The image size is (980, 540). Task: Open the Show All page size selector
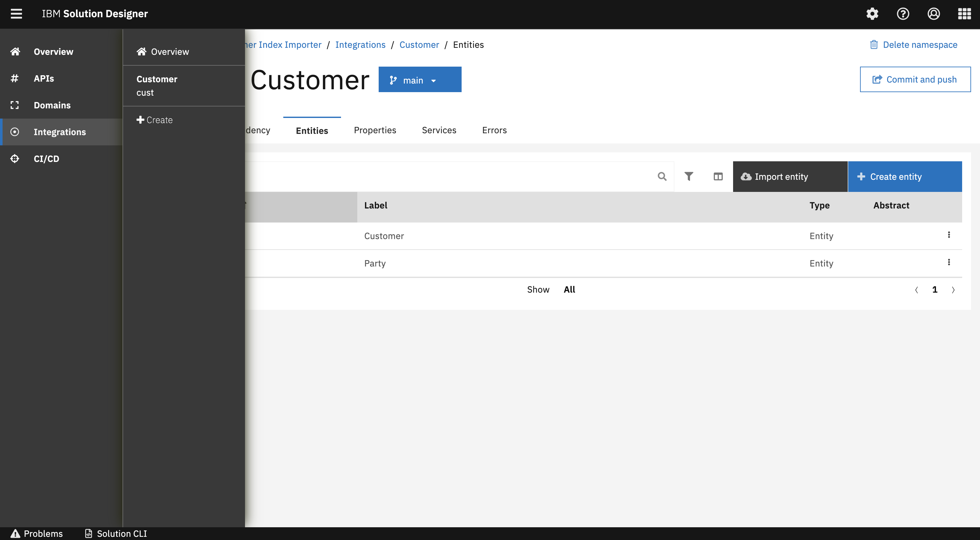tap(569, 290)
